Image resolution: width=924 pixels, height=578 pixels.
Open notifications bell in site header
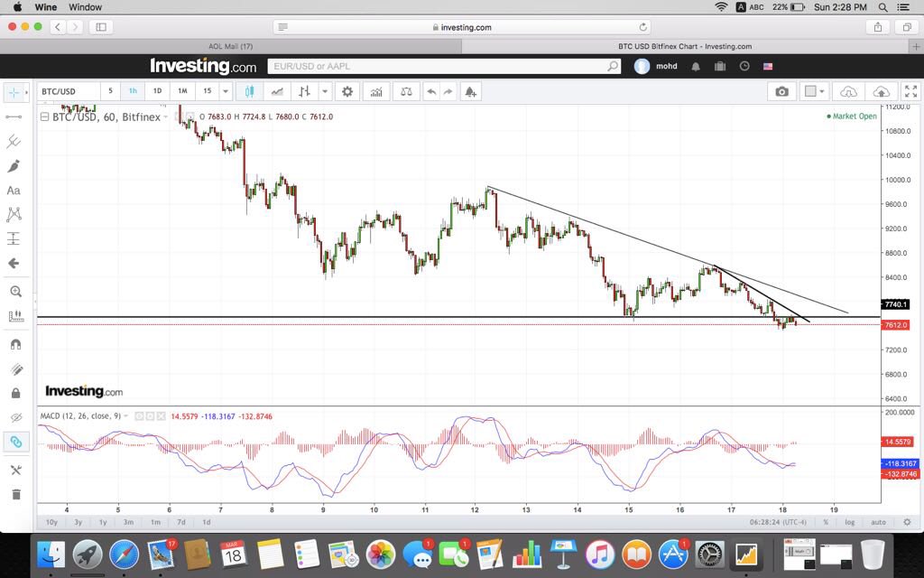[x=696, y=66]
